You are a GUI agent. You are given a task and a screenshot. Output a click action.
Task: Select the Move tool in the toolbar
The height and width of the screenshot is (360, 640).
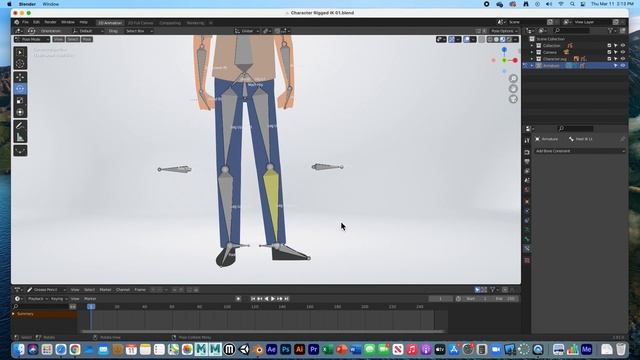coord(20,77)
